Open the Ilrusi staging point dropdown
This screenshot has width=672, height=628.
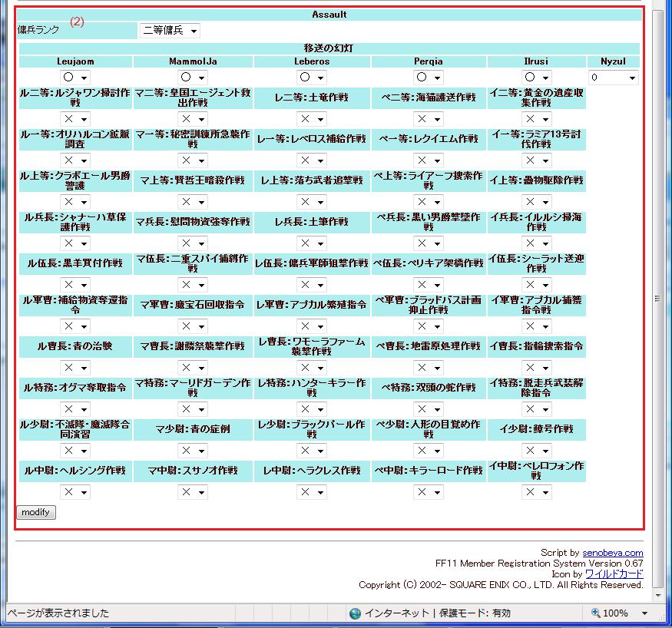pos(537,78)
